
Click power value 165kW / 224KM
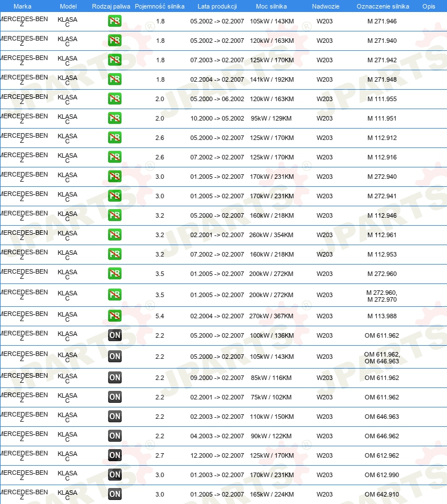(x=272, y=494)
